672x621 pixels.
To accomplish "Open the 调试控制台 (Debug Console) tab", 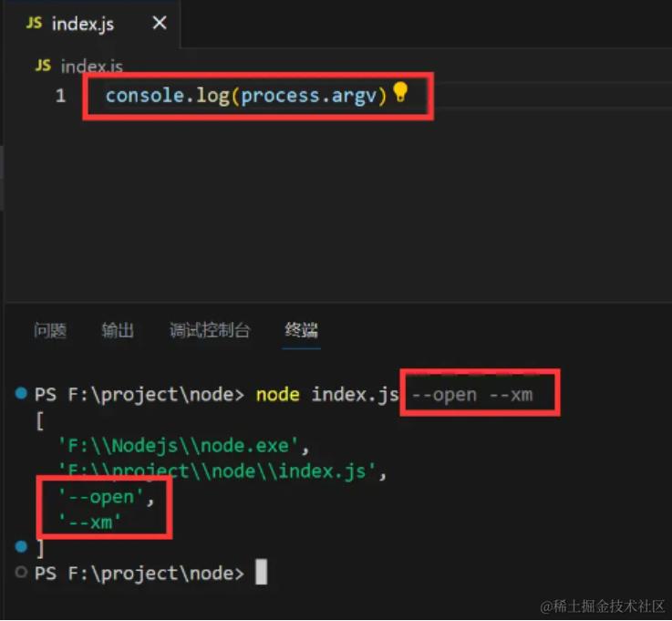I will tap(210, 330).
